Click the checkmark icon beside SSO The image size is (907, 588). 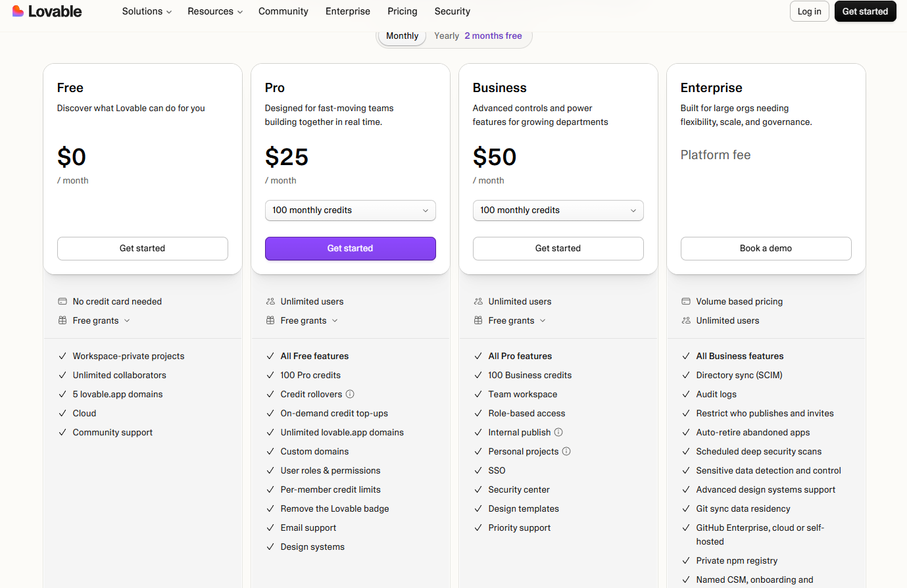click(x=478, y=470)
